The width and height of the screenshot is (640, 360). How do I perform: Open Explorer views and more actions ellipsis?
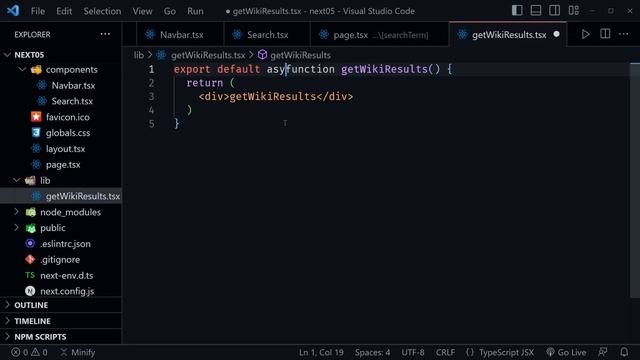coord(105,34)
